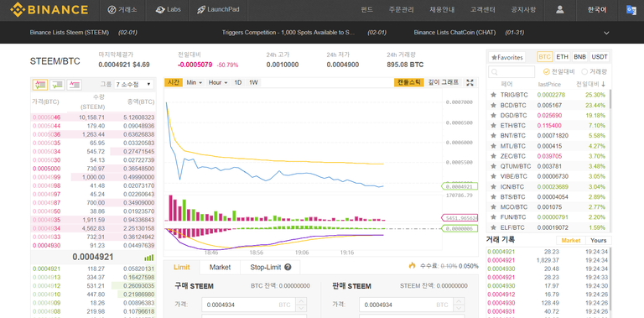The image size is (644, 318).
Task: Expand the announcements bar chevron
Action: coord(606,33)
